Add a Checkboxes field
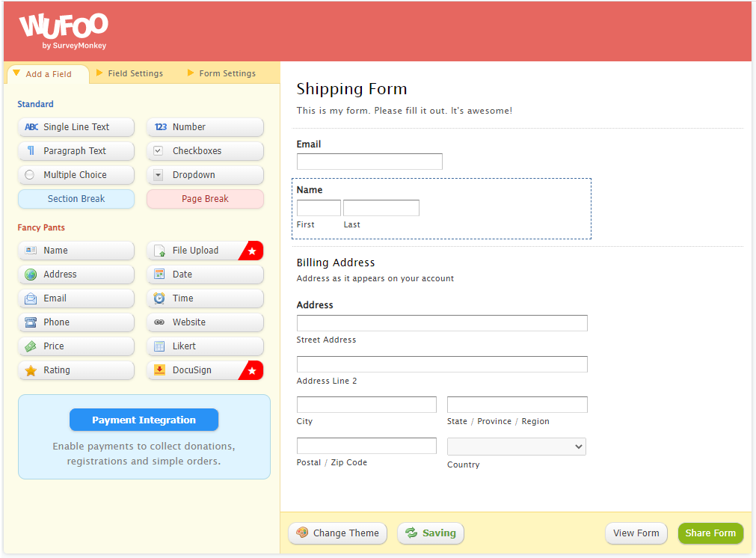756x558 pixels. [x=205, y=151]
